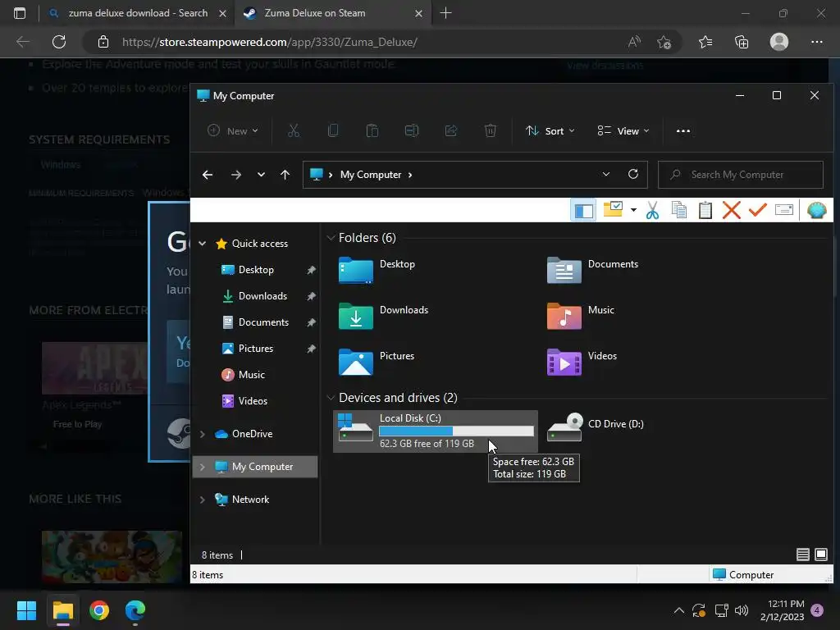This screenshot has height=630, width=840.
Task: Expand the Network tree node
Action: 203,500
